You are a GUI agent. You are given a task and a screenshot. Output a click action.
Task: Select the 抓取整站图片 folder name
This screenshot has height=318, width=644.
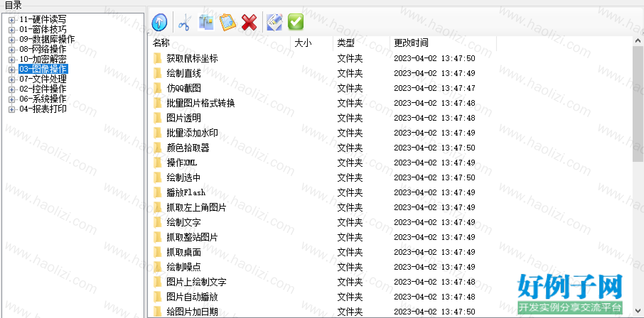(x=192, y=237)
